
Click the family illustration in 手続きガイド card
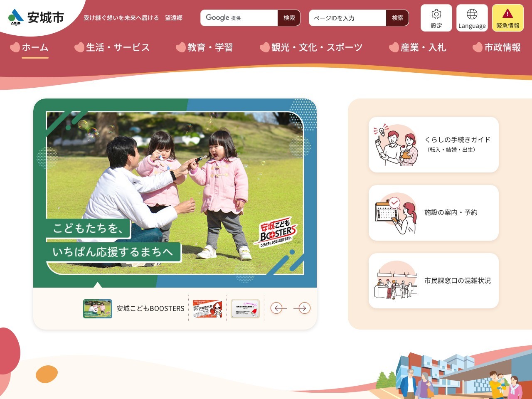[x=396, y=145]
